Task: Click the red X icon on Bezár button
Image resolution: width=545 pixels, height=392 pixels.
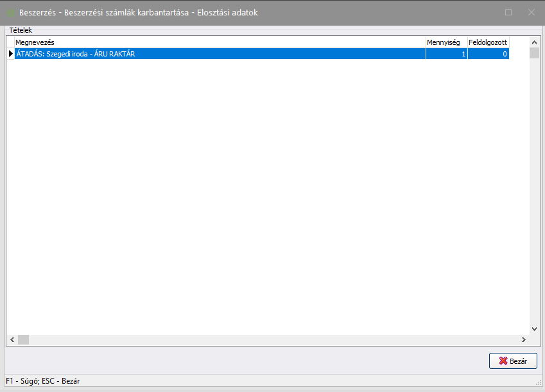Action: [503, 361]
